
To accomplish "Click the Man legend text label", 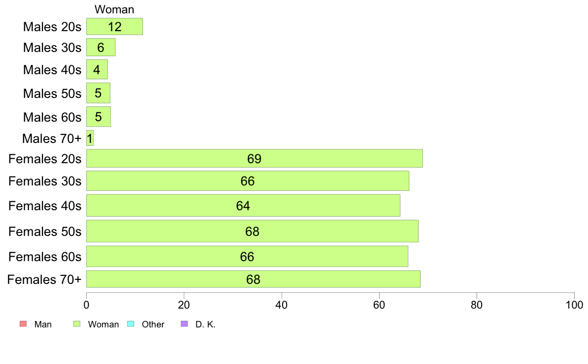I will pyautogui.click(x=43, y=324).
